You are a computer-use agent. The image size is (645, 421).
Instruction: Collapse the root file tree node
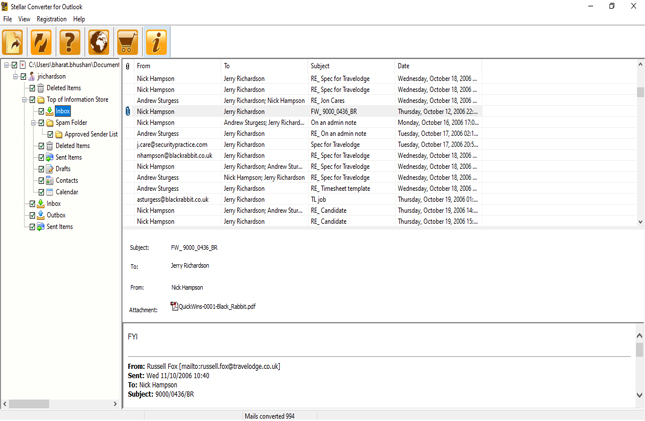point(7,65)
